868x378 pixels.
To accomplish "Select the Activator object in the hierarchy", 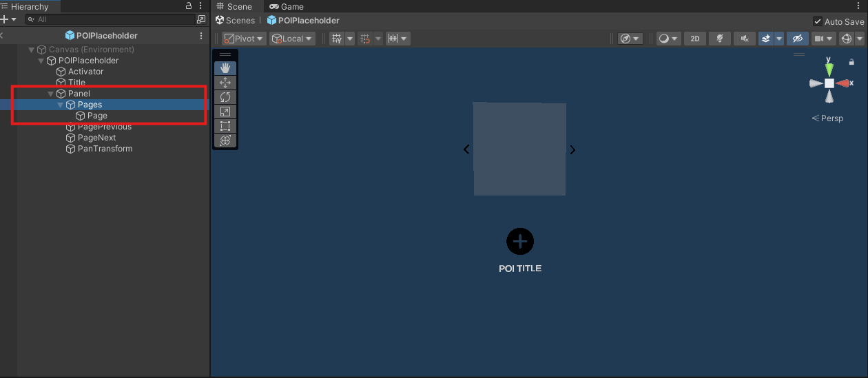I will tap(80, 72).
